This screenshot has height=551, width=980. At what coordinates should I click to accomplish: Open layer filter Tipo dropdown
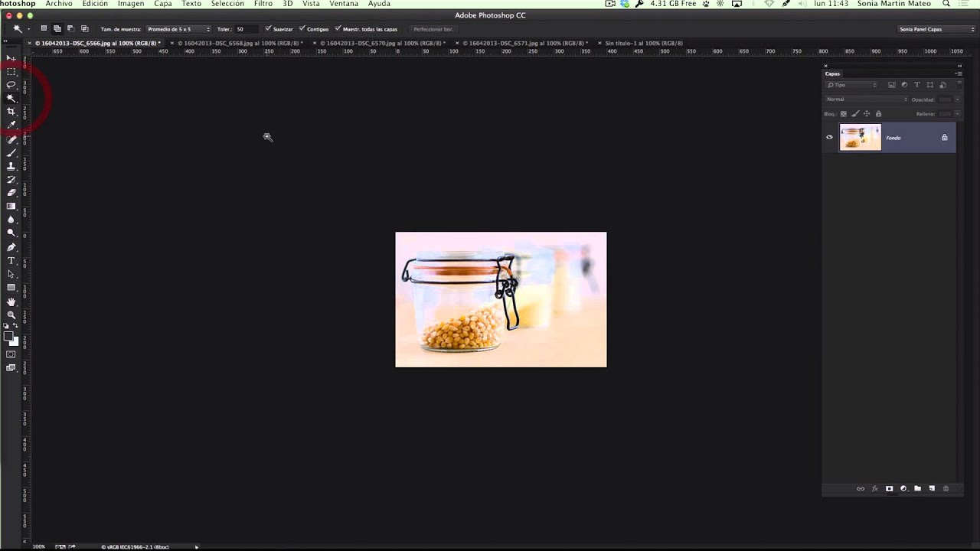point(851,85)
